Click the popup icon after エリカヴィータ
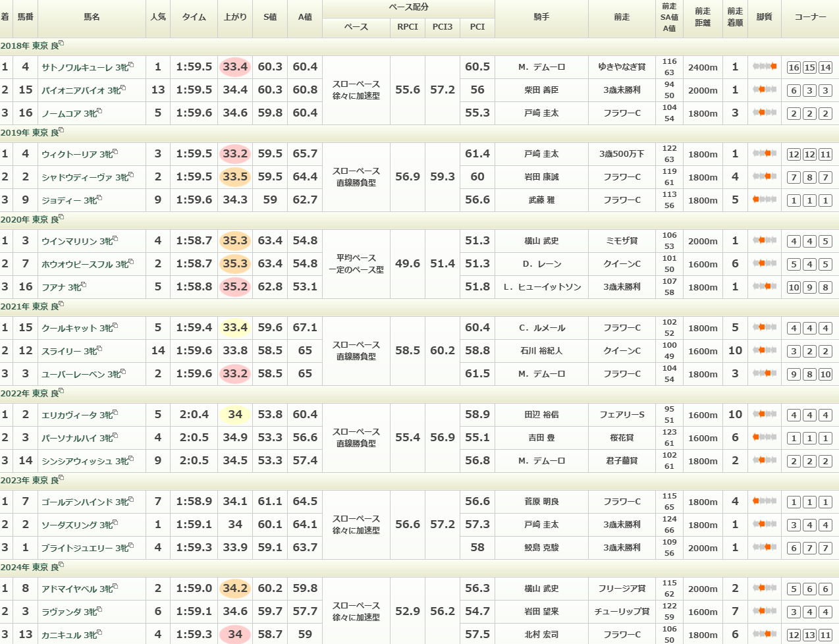This screenshot has width=839, height=644. (x=115, y=412)
